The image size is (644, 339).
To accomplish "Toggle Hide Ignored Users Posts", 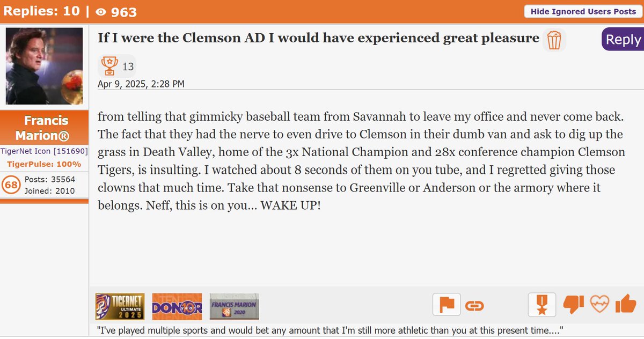I will (x=583, y=11).
